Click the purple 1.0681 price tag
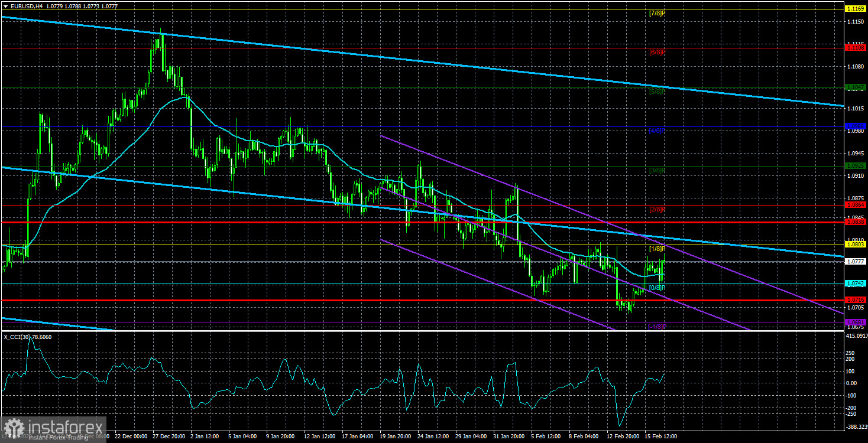The height and width of the screenshot is (443, 868). (856, 323)
